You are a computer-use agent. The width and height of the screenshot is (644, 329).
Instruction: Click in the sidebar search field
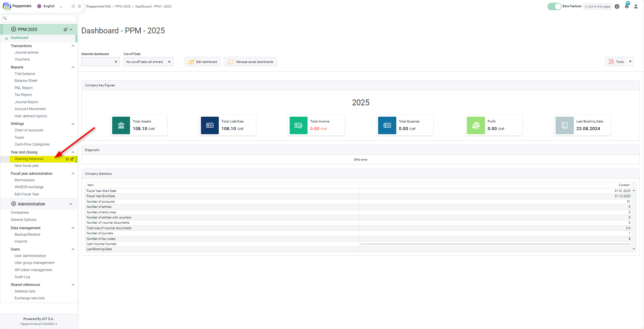(39, 18)
